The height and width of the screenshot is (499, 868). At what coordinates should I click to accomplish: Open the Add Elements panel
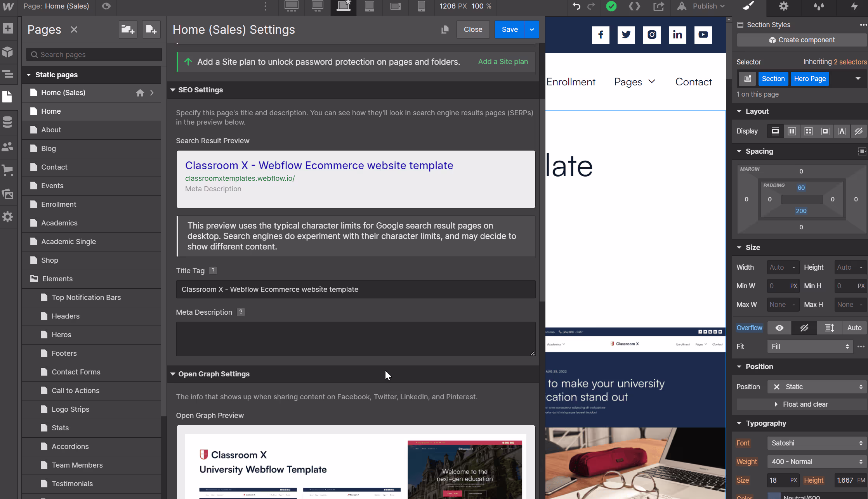[x=8, y=28]
